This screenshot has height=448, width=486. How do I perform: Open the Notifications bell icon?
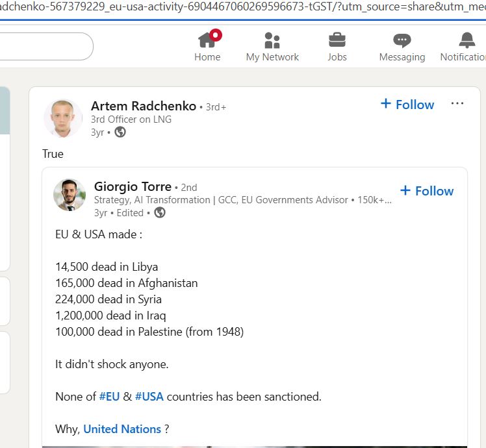click(467, 40)
